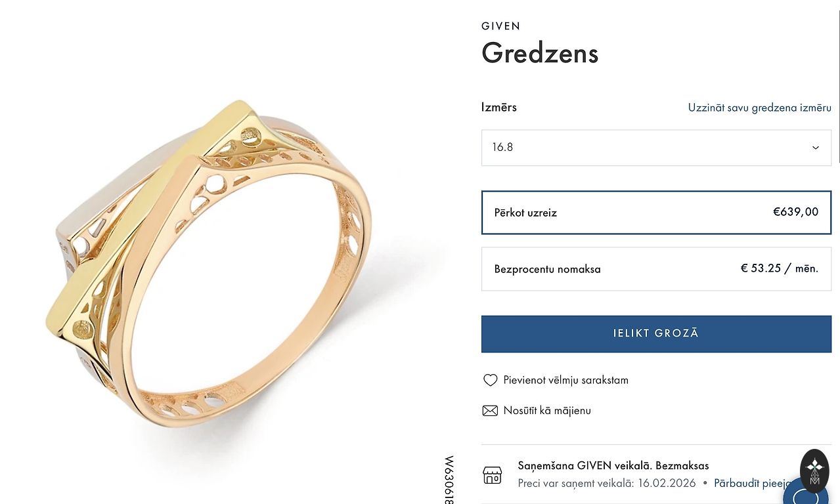The height and width of the screenshot is (504, 840).
Task: Open Uzzināt savu gredzena izmēru link
Action: pos(759,108)
